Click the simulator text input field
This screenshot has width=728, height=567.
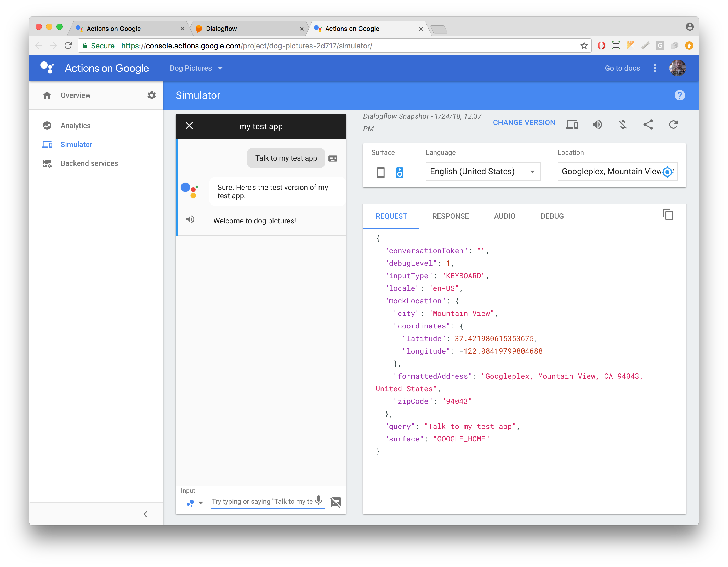pyautogui.click(x=262, y=501)
